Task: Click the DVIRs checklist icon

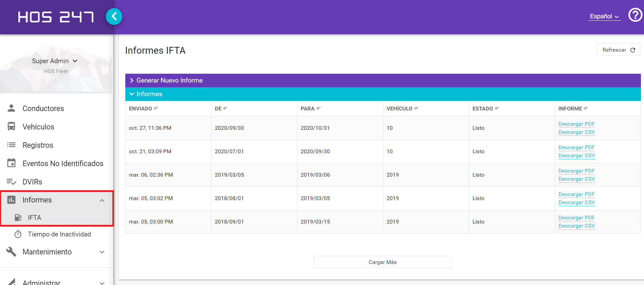Action: click(12, 182)
